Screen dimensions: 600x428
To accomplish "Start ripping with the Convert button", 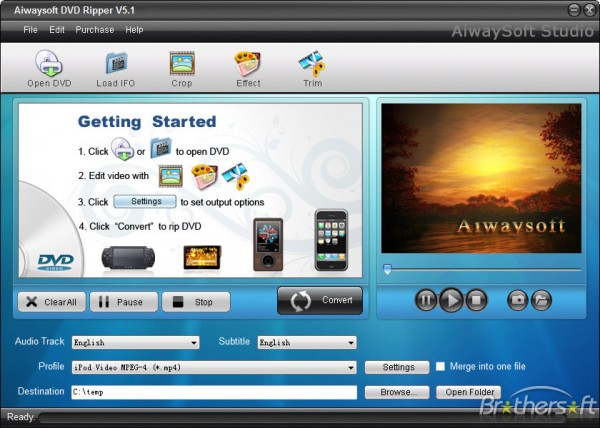I will coord(320,301).
